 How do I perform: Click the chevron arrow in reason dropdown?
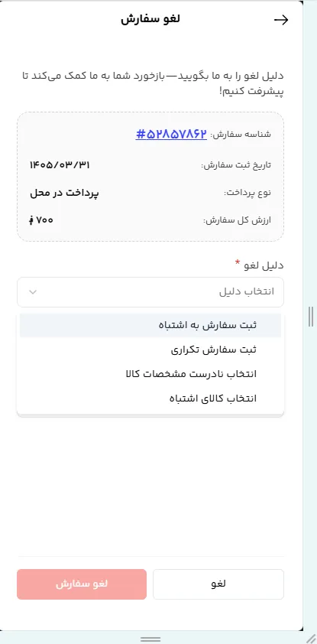pos(33,292)
